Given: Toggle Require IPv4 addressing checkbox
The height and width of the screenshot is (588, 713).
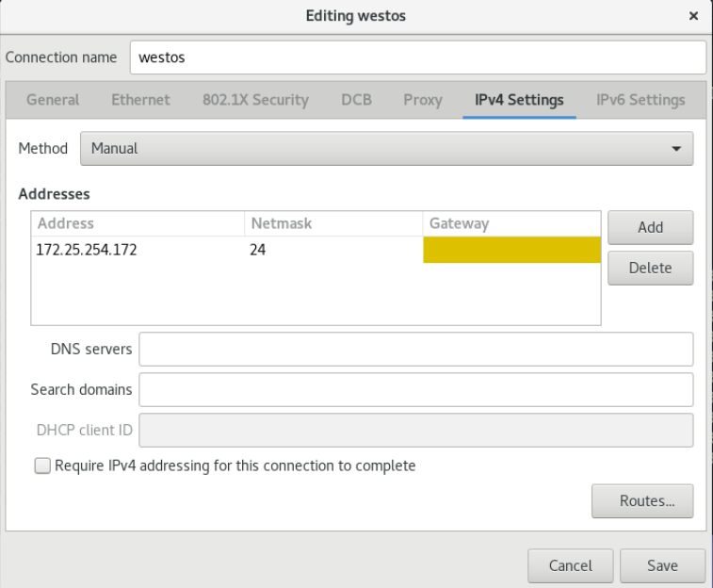Looking at the screenshot, I should click(42, 465).
